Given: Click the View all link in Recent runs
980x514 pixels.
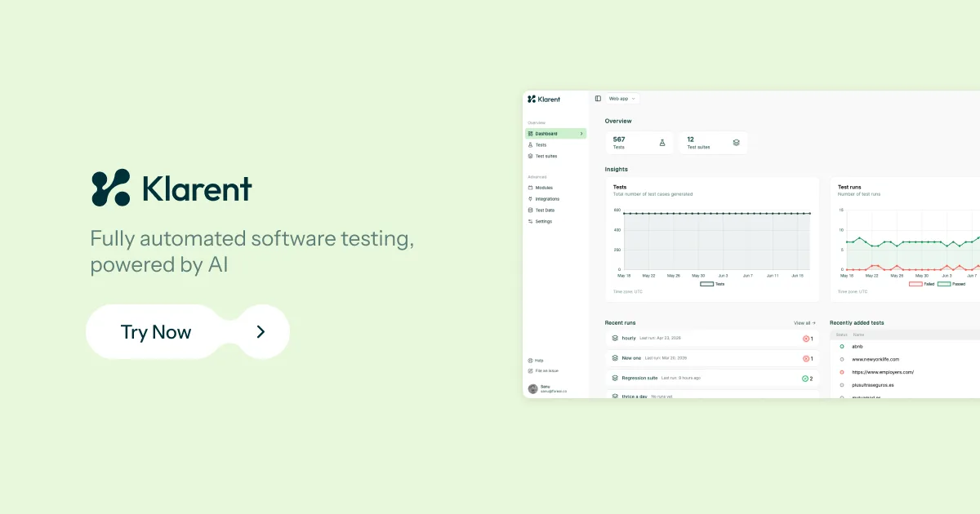Looking at the screenshot, I should point(804,323).
